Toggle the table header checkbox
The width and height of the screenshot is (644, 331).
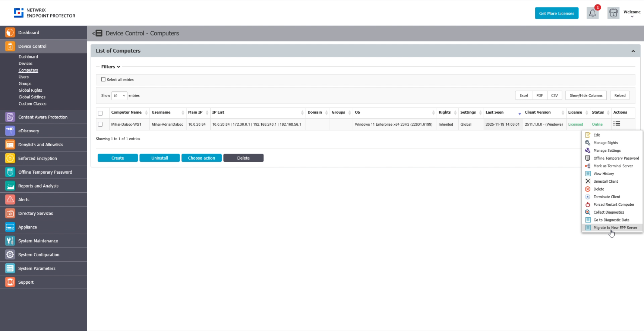[x=100, y=113]
